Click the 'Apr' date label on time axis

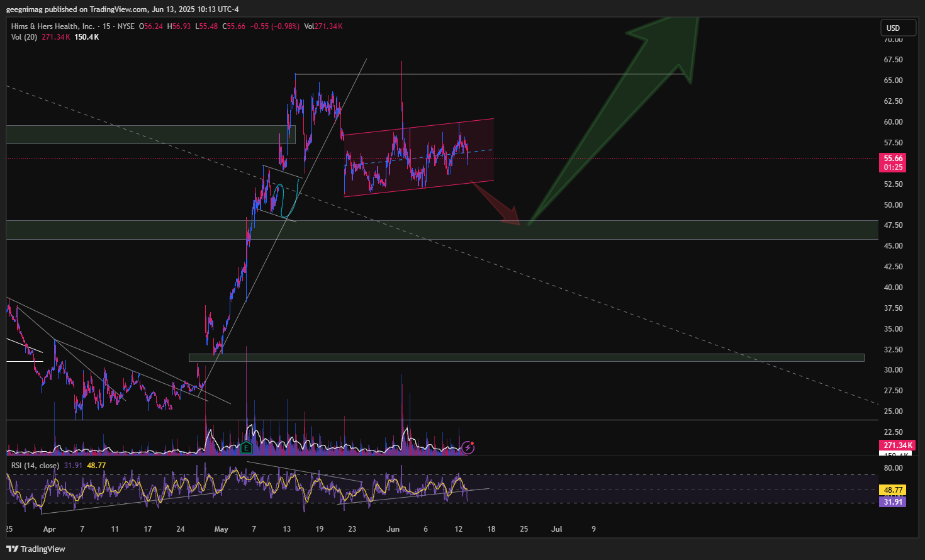[x=50, y=529]
